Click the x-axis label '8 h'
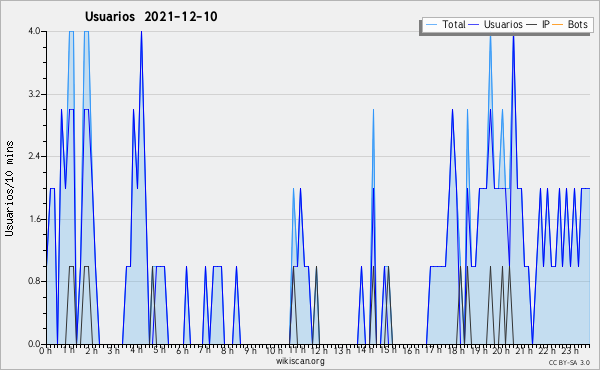 (228, 351)
